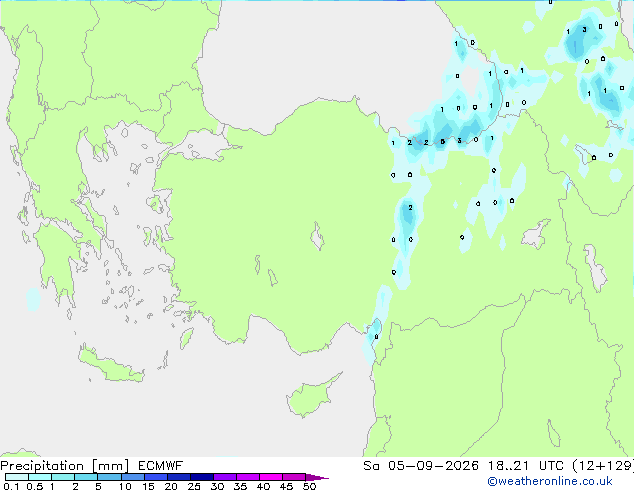Screen dimensions: 634x490
Task: Select the forecast date Sa 05-09-2026 text
Action: pyautogui.click(x=421, y=466)
